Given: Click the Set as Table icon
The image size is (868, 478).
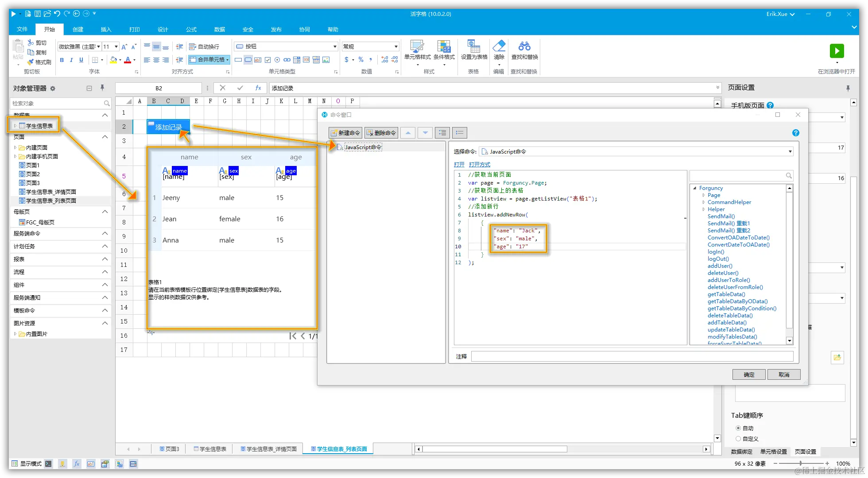Looking at the screenshot, I should pos(473,46).
